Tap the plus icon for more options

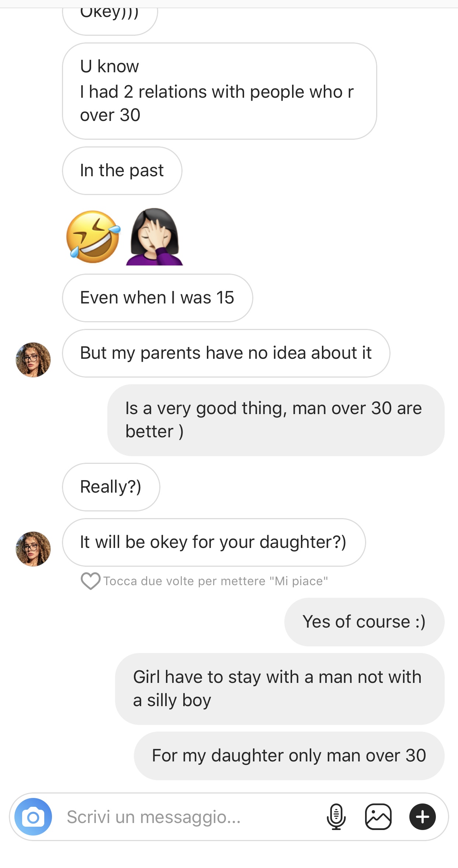(x=422, y=817)
